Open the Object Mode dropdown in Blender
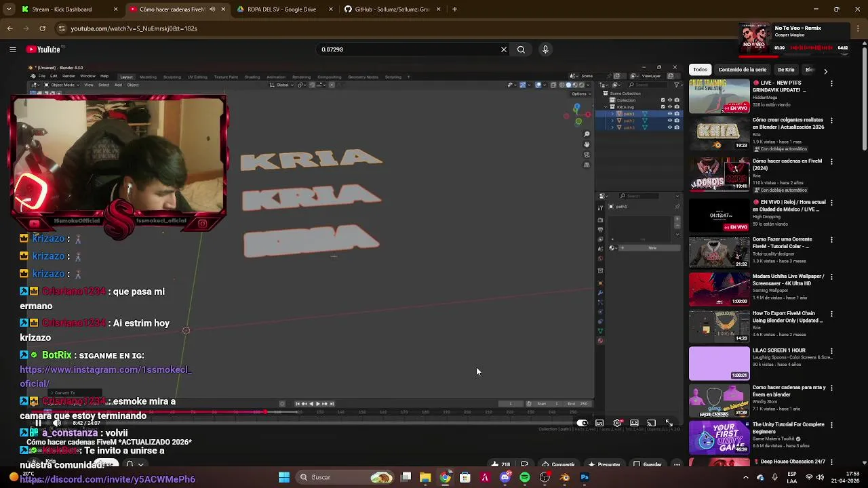Viewport: 868px width, 488px height. click(62, 85)
